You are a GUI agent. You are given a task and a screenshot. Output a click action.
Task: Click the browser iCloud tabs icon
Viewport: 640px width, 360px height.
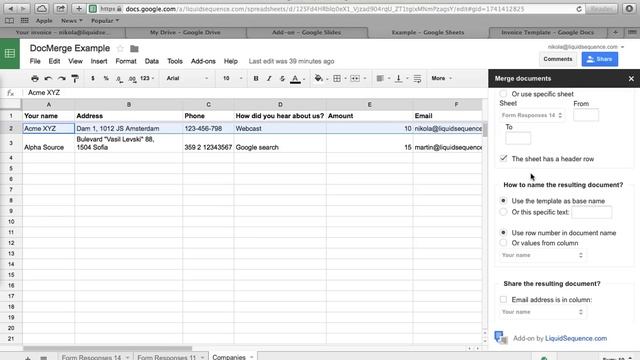(41, 9)
